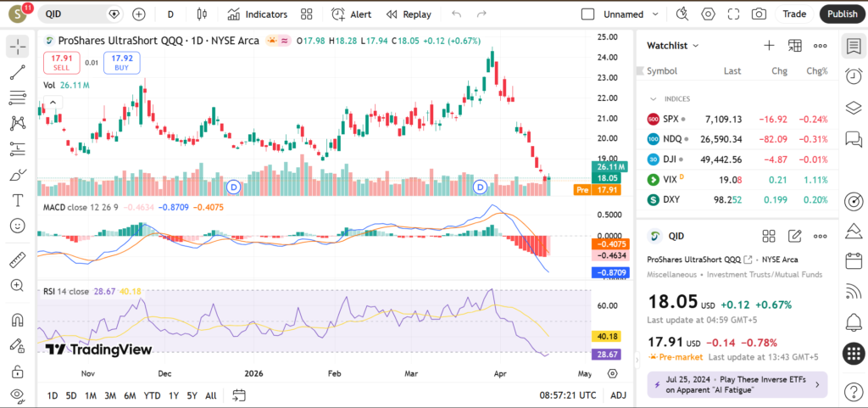Toggle ADJ adjusted data setting
The width and height of the screenshot is (868, 408).
click(x=619, y=395)
